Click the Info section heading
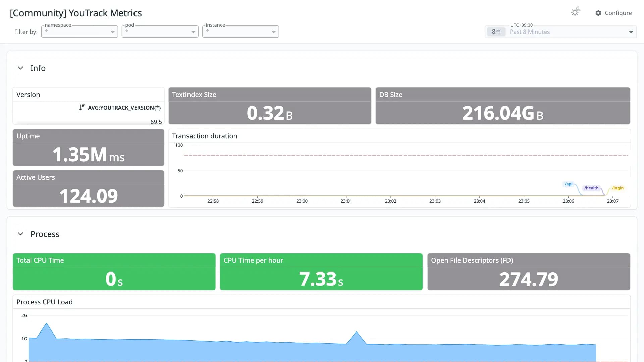Viewport: 644px width, 362px height. [x=38, y=68]
